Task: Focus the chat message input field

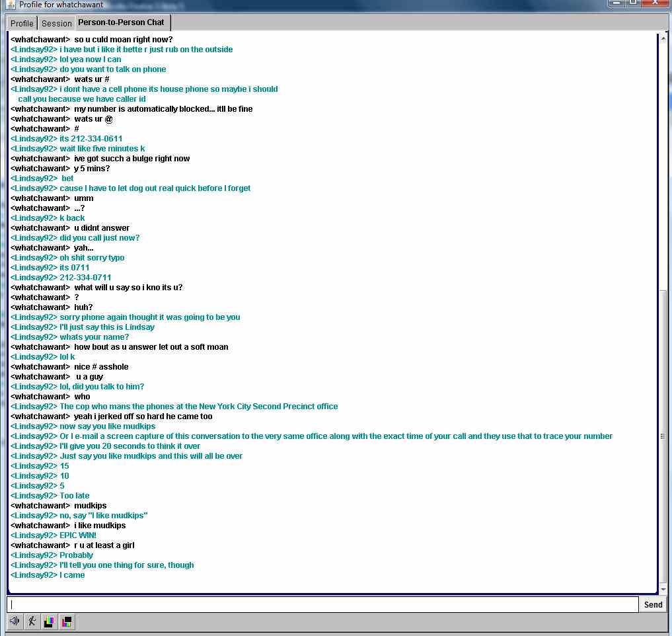Action: (322, 604)
